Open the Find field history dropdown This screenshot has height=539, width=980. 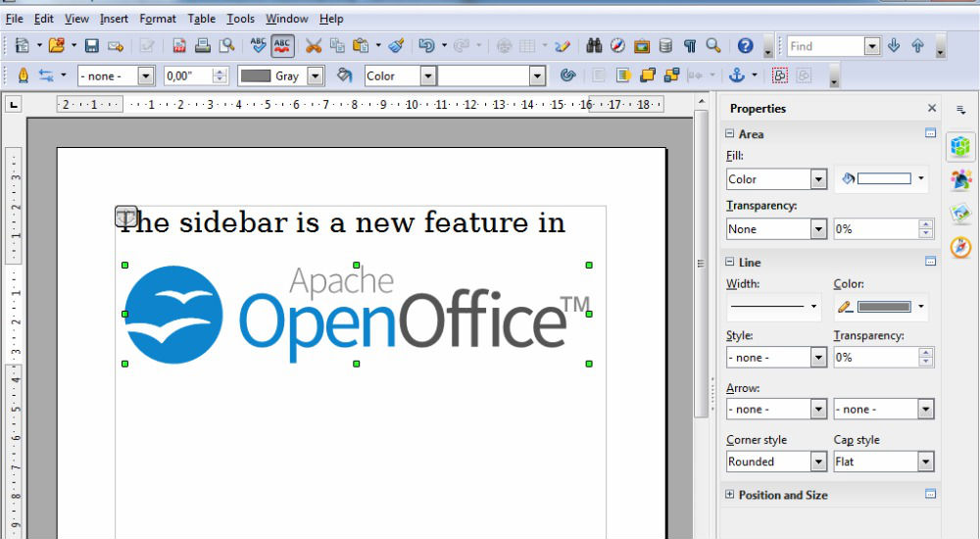[x=872, y=46]
